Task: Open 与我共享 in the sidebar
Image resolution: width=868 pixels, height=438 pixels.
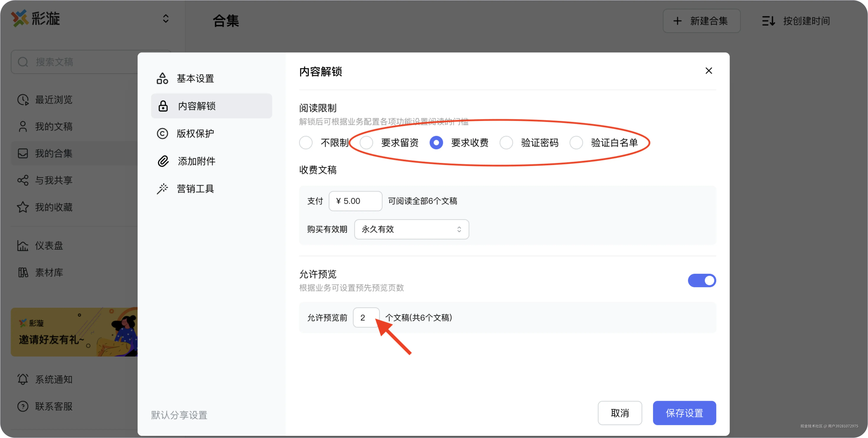Action: point(54,181)
